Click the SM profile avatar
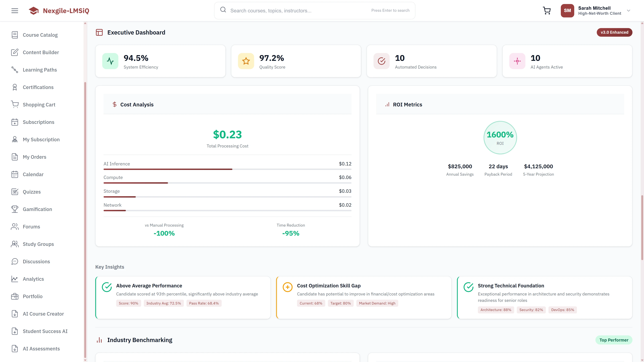644x362 pixels. pyautogui.click(x=567, y=11)
